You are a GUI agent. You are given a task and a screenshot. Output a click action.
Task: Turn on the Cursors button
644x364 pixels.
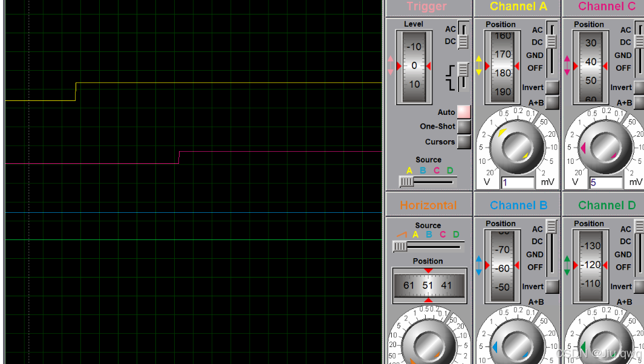(x=464, y=141)
